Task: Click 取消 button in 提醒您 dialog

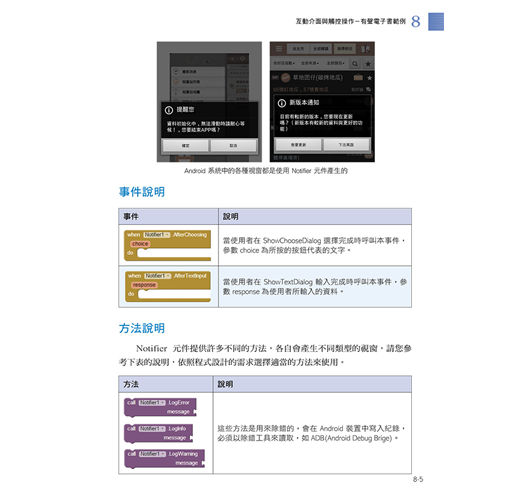Action: pyautogui.click(x=234, y=146)
